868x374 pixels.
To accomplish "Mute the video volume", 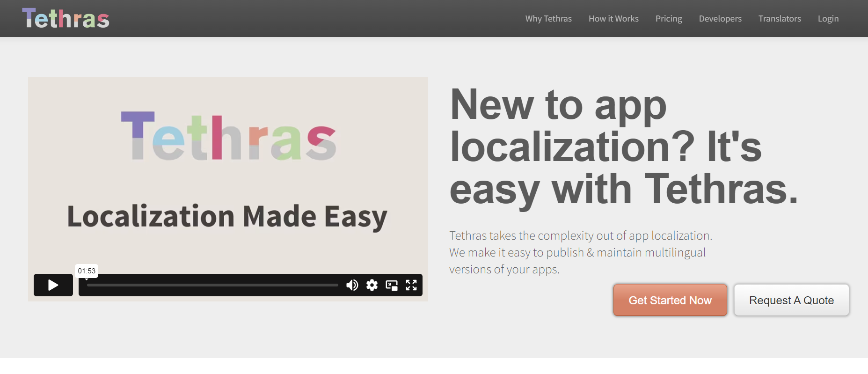I will tap(352, 285).
